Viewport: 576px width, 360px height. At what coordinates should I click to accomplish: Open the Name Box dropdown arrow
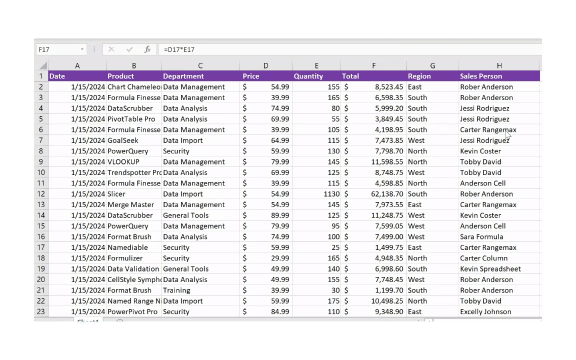pos(82,49)
